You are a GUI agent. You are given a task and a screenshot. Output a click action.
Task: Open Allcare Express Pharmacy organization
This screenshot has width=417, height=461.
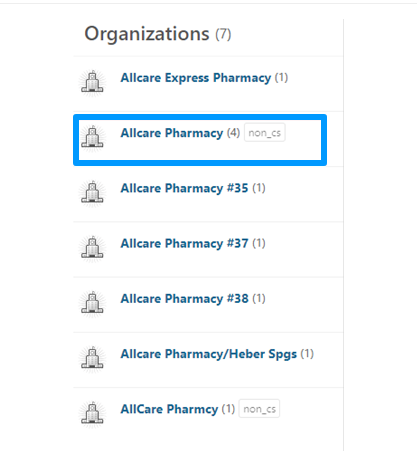point(196,78)
